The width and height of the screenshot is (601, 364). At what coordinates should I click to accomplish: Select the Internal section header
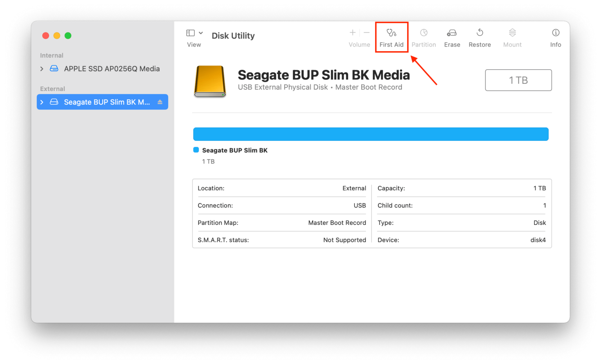click(x=51, y=55)
